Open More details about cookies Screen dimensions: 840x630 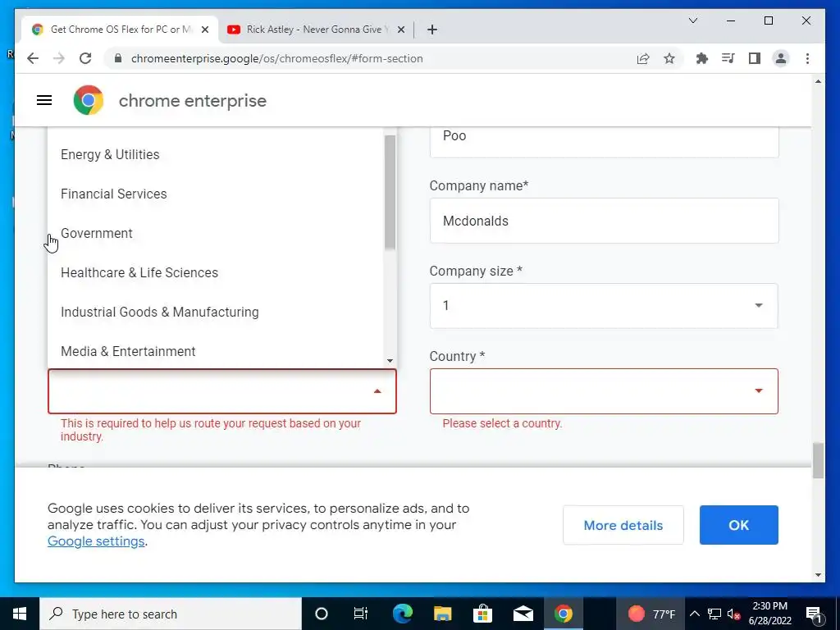click(x=623, y=525)
